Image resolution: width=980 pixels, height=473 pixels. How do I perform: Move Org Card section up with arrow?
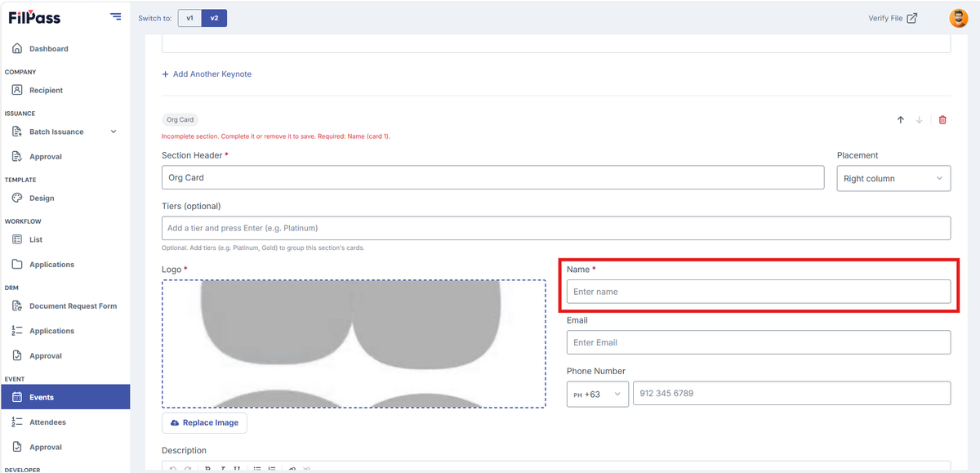(901, 120)
